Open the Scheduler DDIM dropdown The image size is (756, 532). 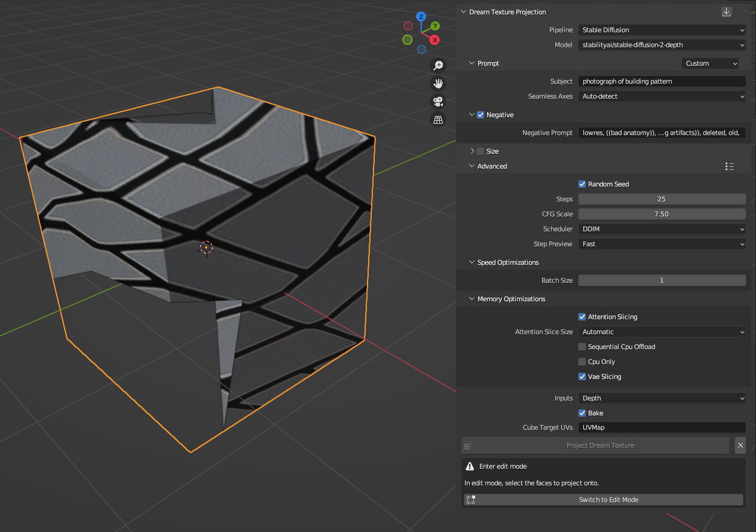(x=662, y=229)
